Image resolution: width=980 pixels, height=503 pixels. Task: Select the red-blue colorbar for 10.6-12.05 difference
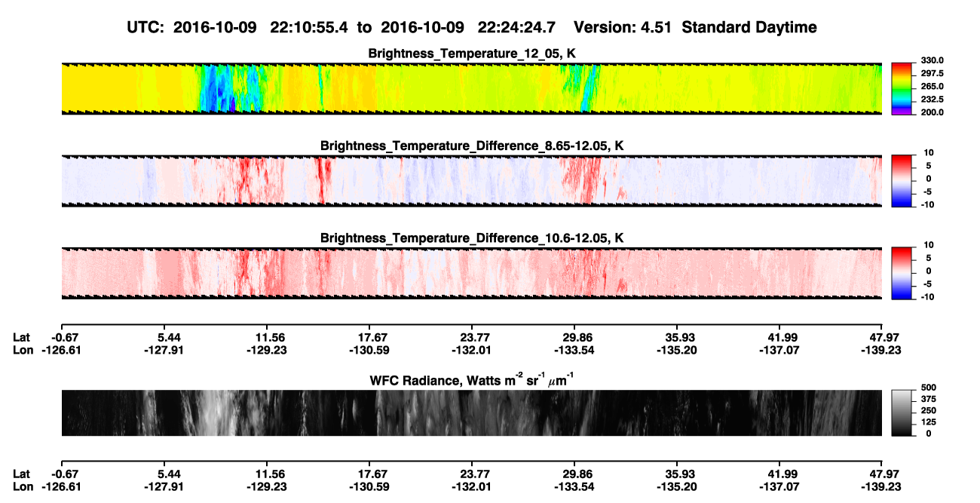[x=902, y=273]
